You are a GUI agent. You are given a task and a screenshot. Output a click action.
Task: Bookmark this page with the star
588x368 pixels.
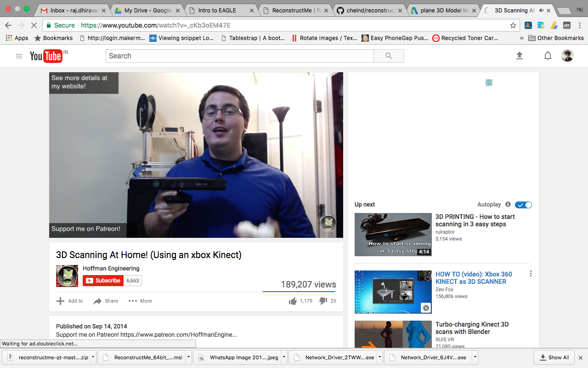(x=513, y=25)
